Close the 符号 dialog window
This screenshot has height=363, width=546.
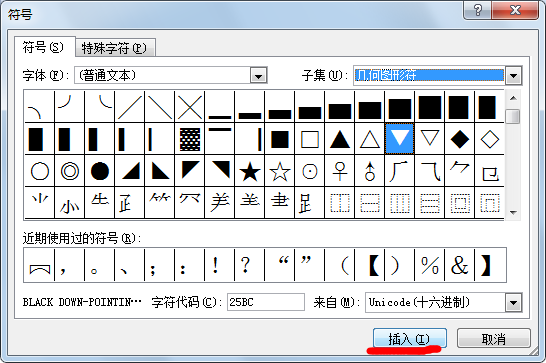pyautogui.click(x=515, y=10)
